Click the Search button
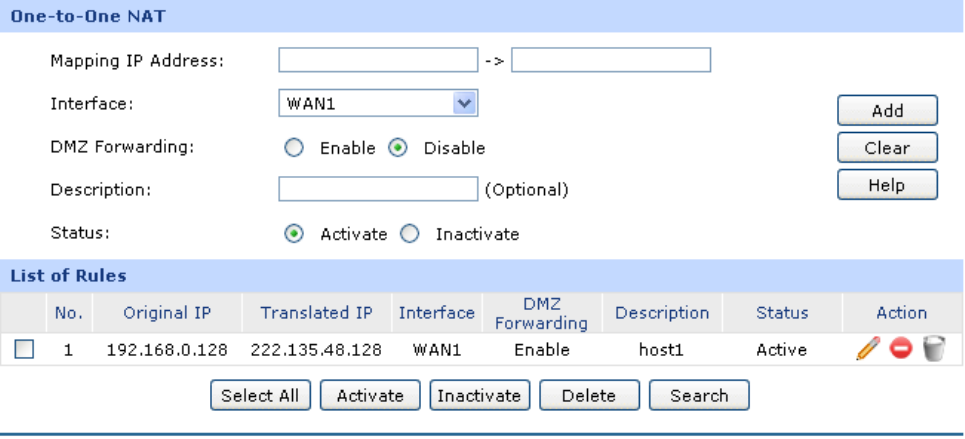Image resolution: width=965 pixels, height=439 pixels. click(699, 395)
